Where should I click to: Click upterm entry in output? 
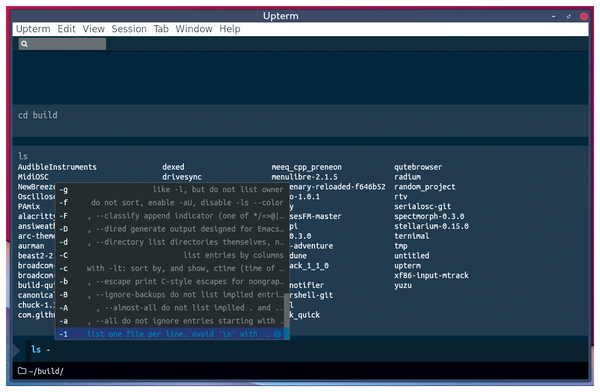coord(408,266)
